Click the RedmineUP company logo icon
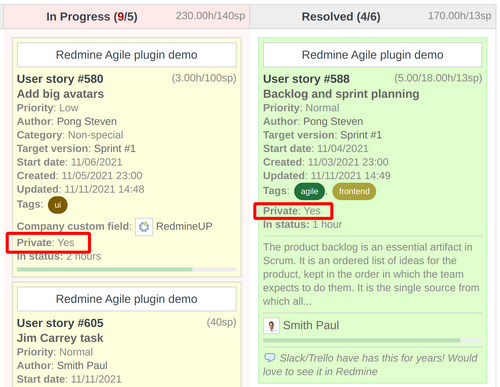Viewport: 500px width, 387px height. 144,227
